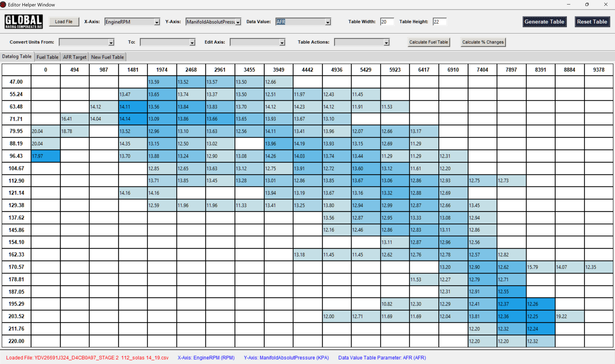Click Y-Axis ManifoldAbsolutePressure (KPA) status text
This screenshot has width=615, height=364.
click(286, 358)
